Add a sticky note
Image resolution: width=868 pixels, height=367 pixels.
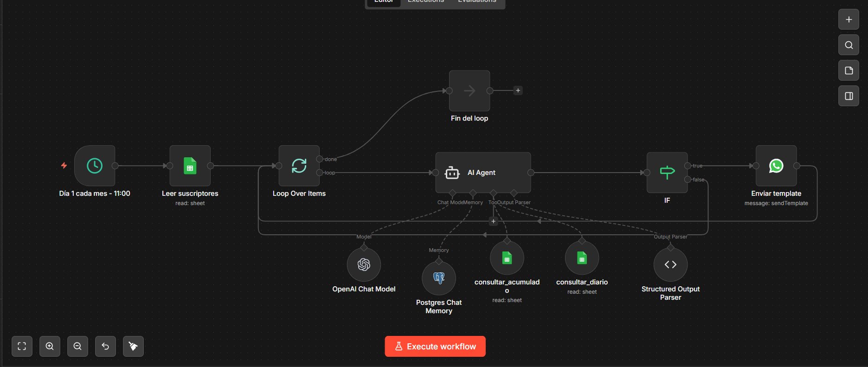tap(849, 71)
